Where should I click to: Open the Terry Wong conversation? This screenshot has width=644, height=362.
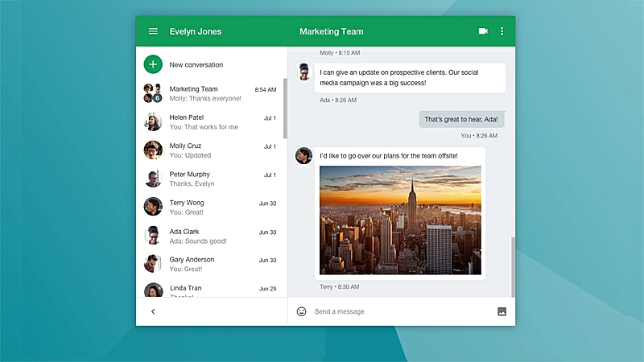[210, 207]
